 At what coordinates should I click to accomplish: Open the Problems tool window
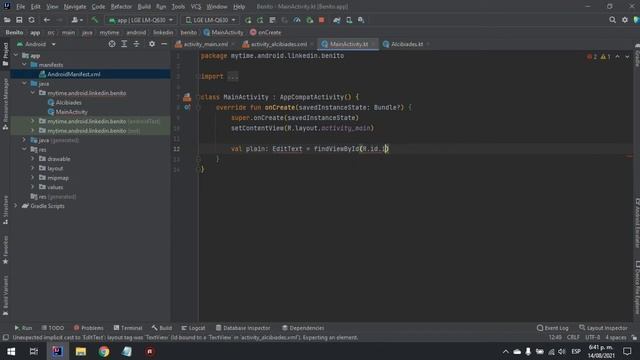tap(89, 328)
